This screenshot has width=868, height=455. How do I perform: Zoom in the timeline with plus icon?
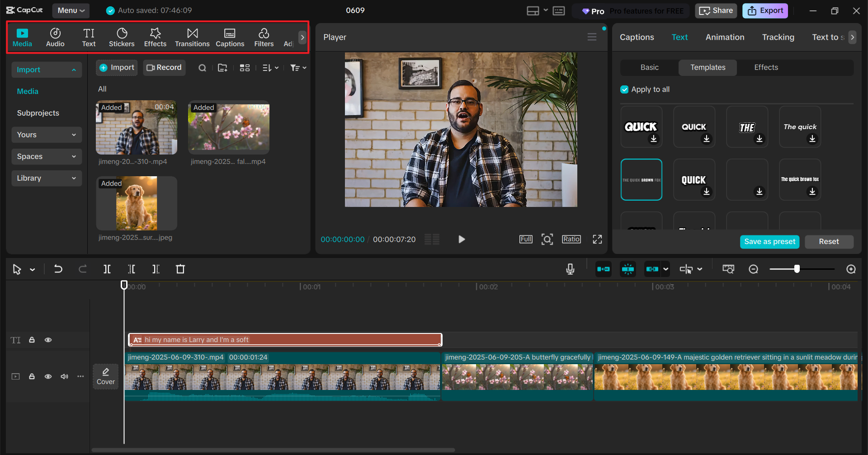[x=851, y=269]
